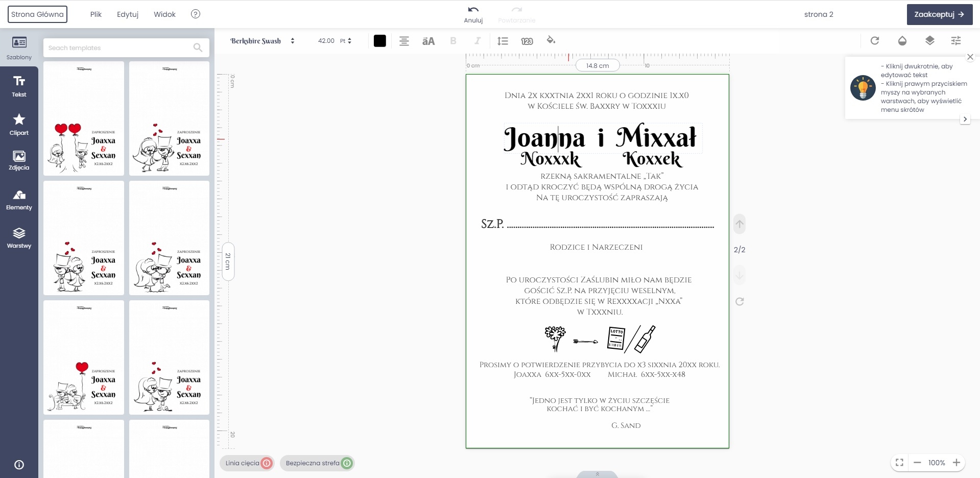Open the adjustments sliders icon
Screen dimensions: 980x478
click(x=956, y=40)
